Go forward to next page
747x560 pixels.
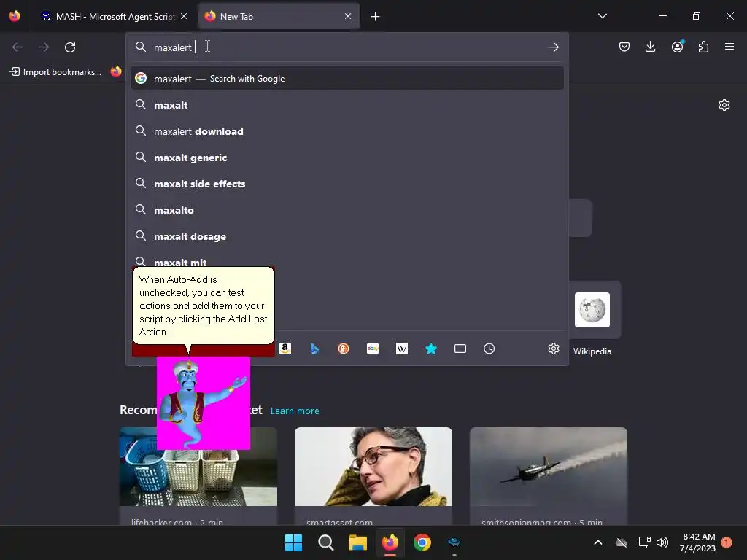pyautogui.click(x=44, y=47)
